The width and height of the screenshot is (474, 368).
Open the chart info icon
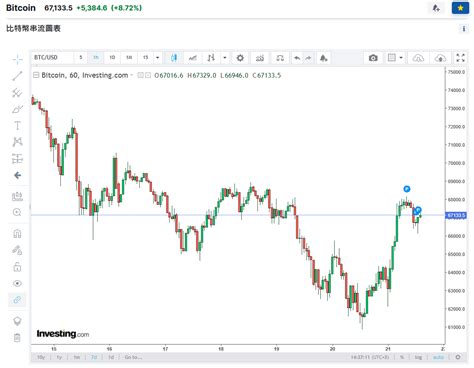(464, 29)
